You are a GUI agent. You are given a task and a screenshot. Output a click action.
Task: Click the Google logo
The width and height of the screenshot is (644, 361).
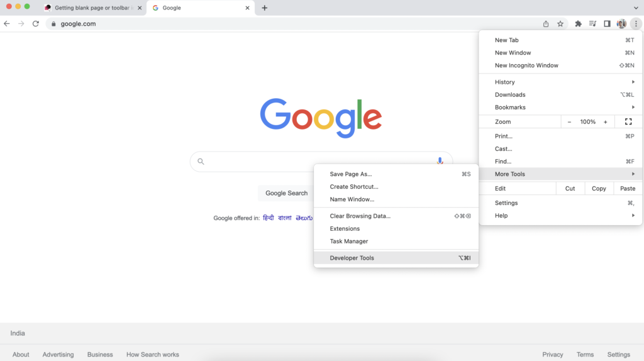(x=321, y=118)
